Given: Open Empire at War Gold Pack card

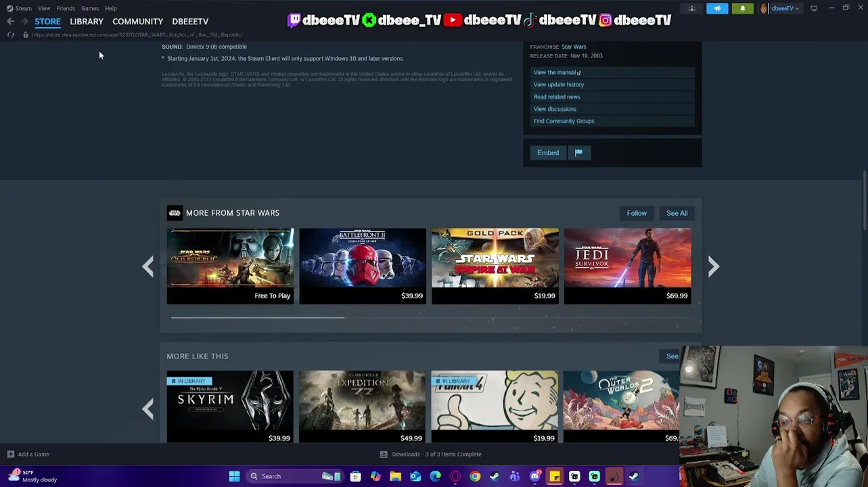Looking at the screenshot, I should [495, 266].
